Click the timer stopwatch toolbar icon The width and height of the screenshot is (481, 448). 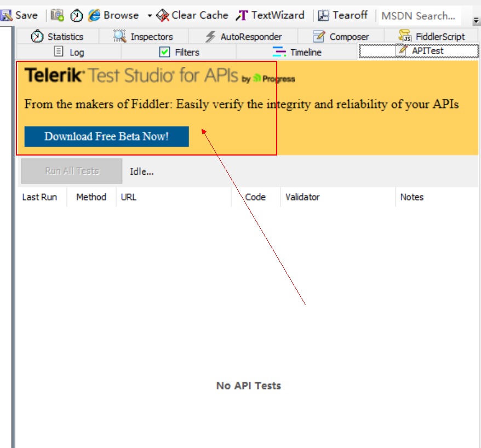click(76, 15)
